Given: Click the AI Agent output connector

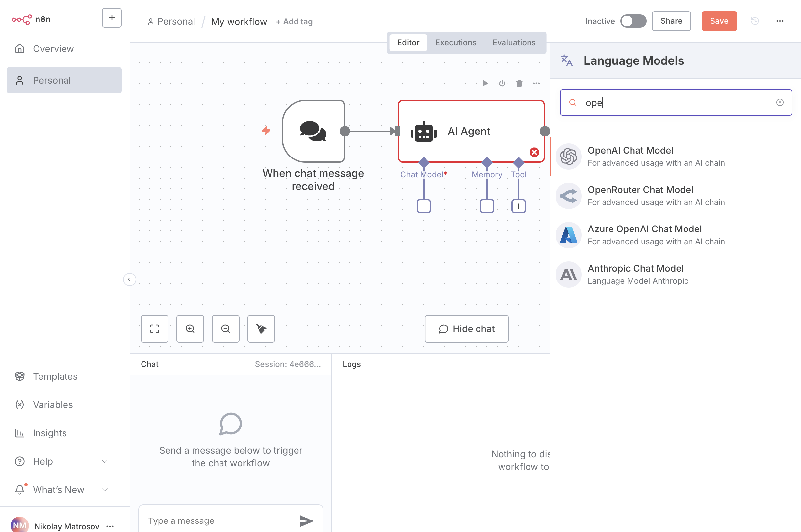Looking at the screenshot, I should point(544,131).
